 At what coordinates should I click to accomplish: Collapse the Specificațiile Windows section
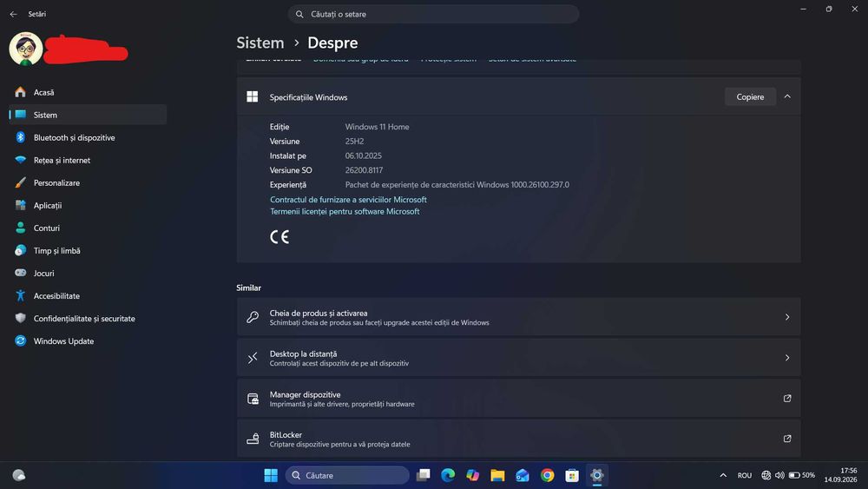[x=787, y=97]
